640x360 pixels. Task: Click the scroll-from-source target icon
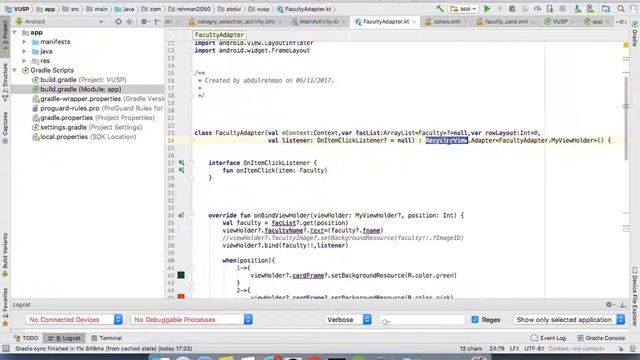pos(118,21)
